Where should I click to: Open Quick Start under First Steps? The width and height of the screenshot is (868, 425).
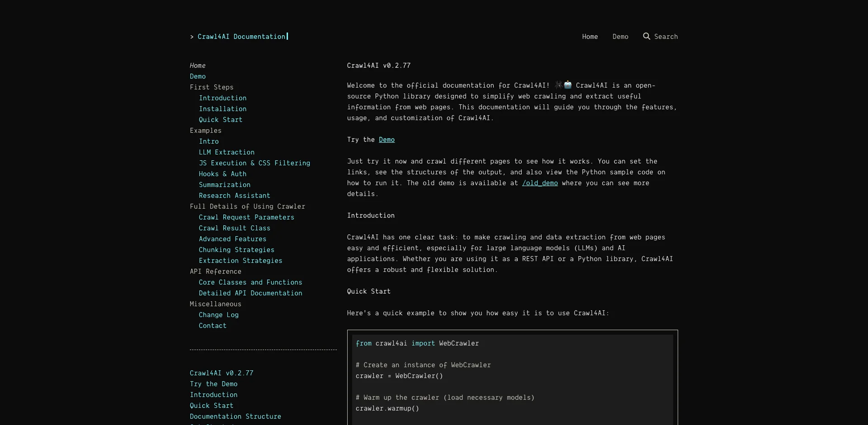[221, 120]
